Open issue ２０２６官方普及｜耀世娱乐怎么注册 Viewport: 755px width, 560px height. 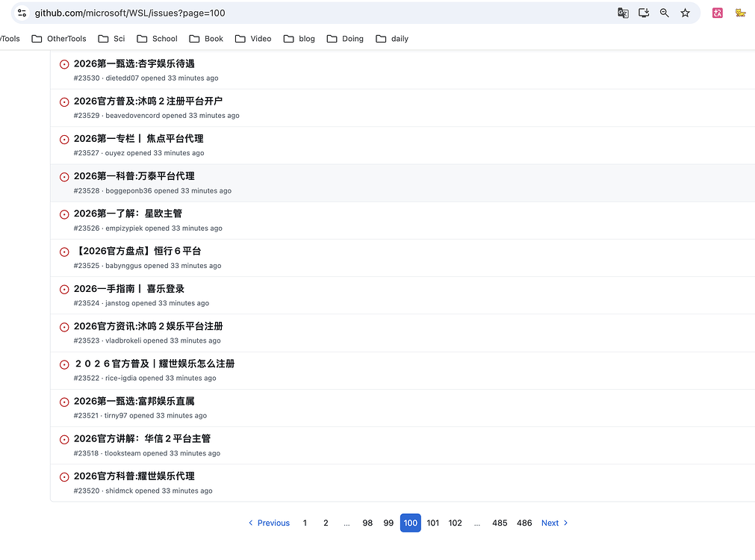coord(154,364)
